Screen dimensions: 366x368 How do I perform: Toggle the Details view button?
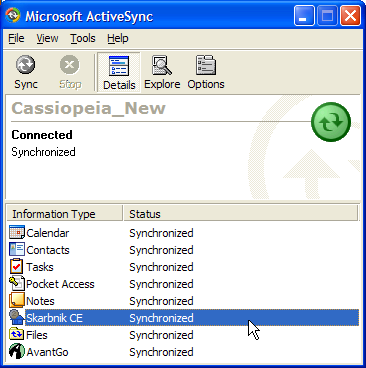pos(119,72)
